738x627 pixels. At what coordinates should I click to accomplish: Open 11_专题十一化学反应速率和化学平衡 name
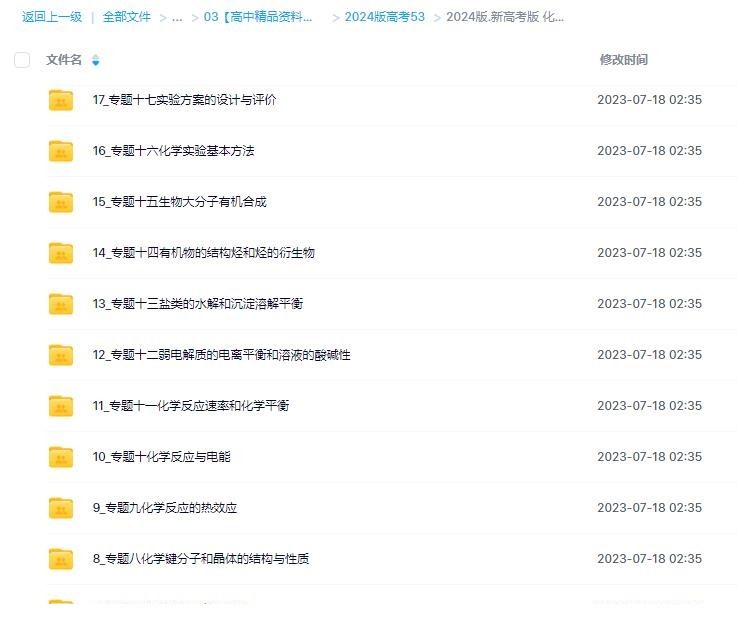191,406
